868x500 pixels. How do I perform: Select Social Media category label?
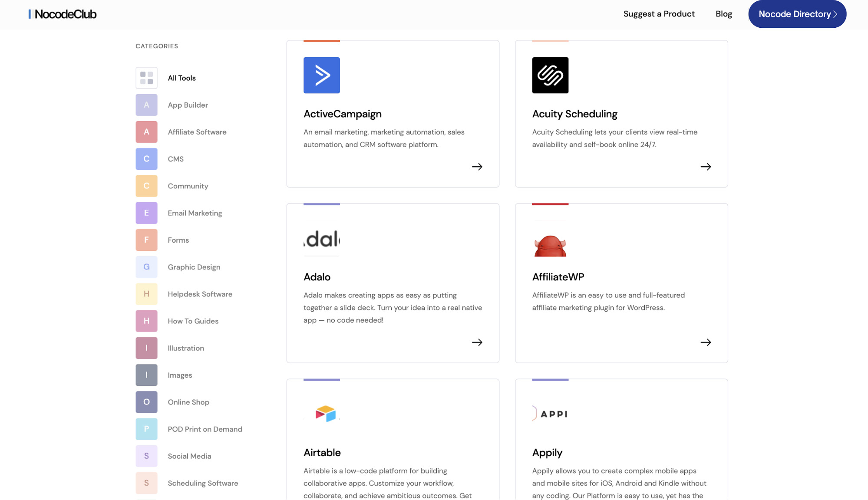[x=189, y=456]
